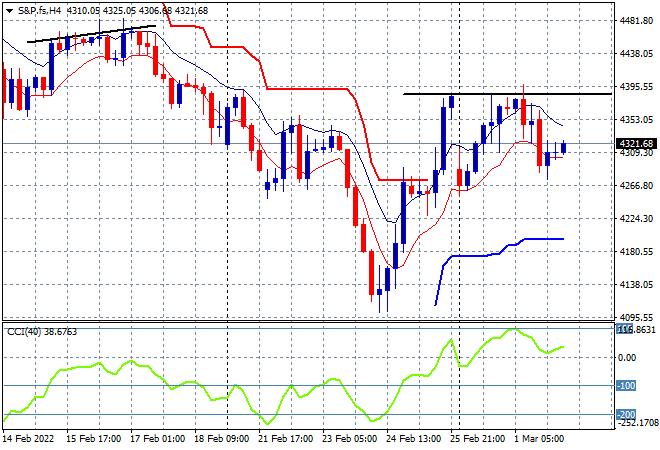Click the 4266.80 price scale value
The width and height of the screenshot is (660, 450).
click(x=636, y=185)
